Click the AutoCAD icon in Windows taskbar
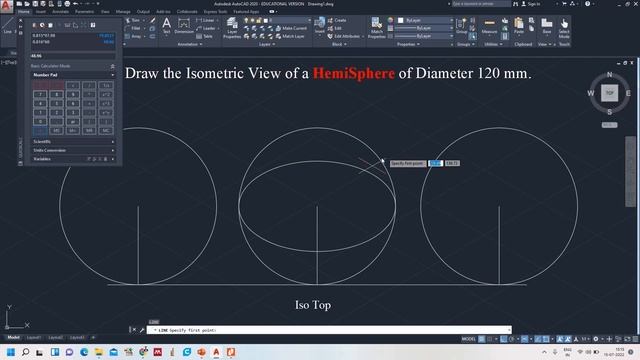This screenshot has height=360, width=640. (216, 352)
